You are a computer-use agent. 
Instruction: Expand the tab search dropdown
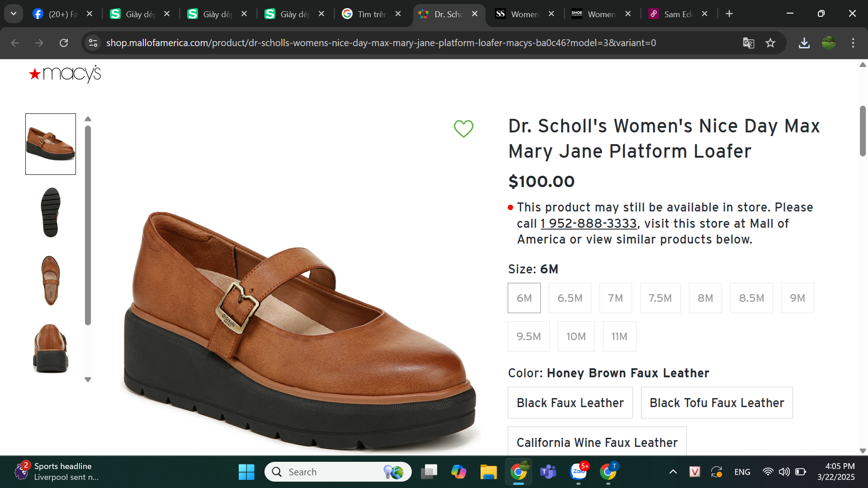click(x=14, y=14)
